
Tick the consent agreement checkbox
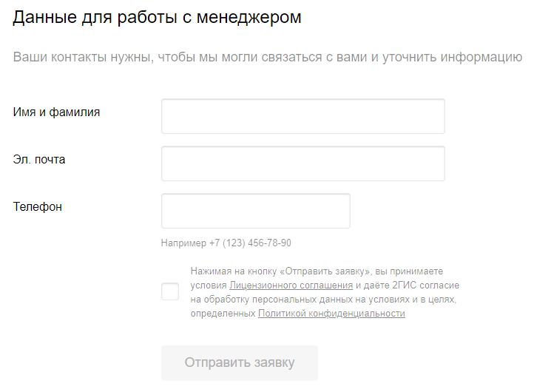170,291
